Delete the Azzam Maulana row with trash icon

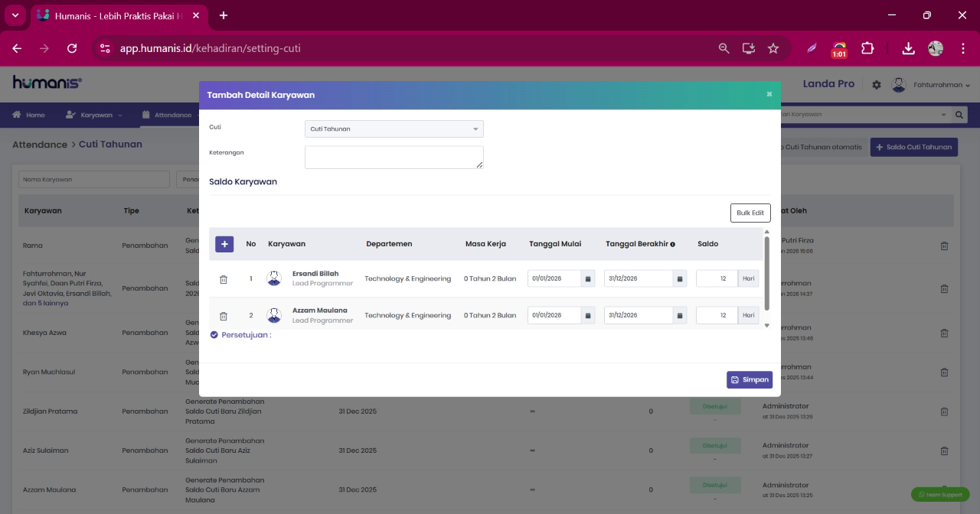pos(224,316)
